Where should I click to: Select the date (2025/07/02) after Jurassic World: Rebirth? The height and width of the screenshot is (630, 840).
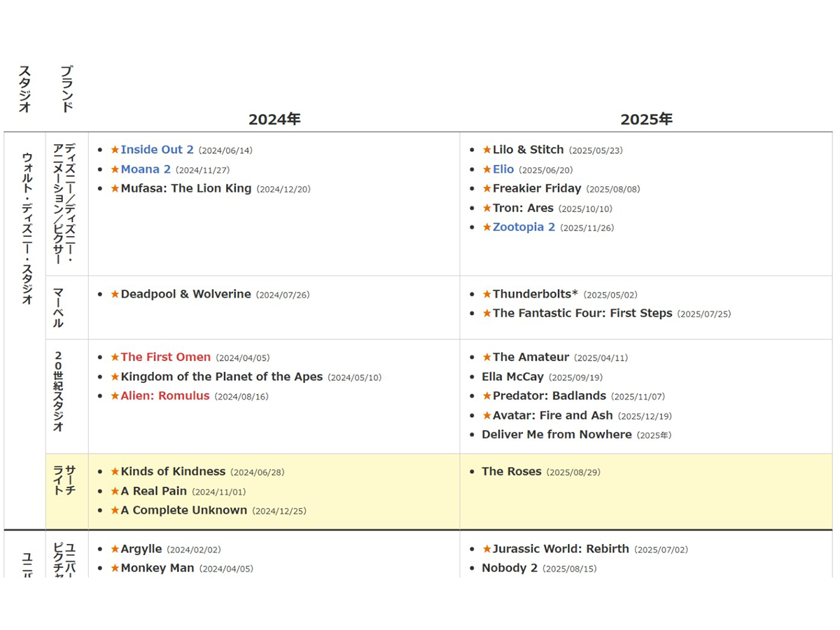pyautogui.click(x=661, y=550)
